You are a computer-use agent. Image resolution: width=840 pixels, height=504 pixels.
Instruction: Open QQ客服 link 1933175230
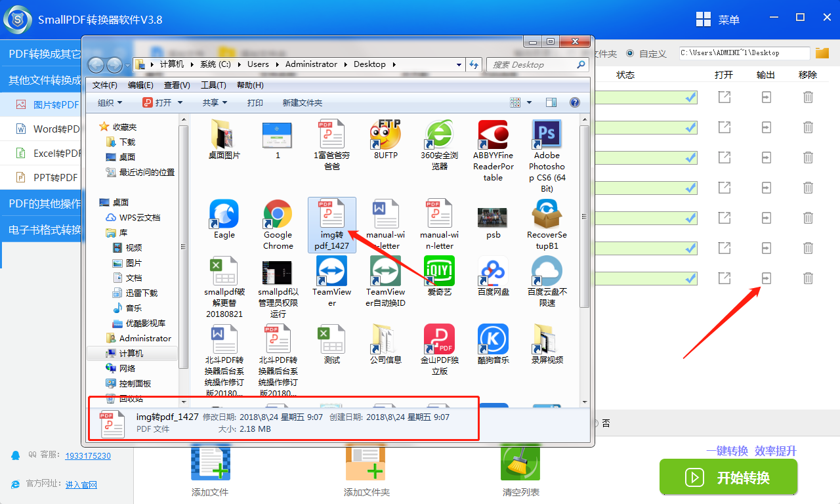click(88, 456)
